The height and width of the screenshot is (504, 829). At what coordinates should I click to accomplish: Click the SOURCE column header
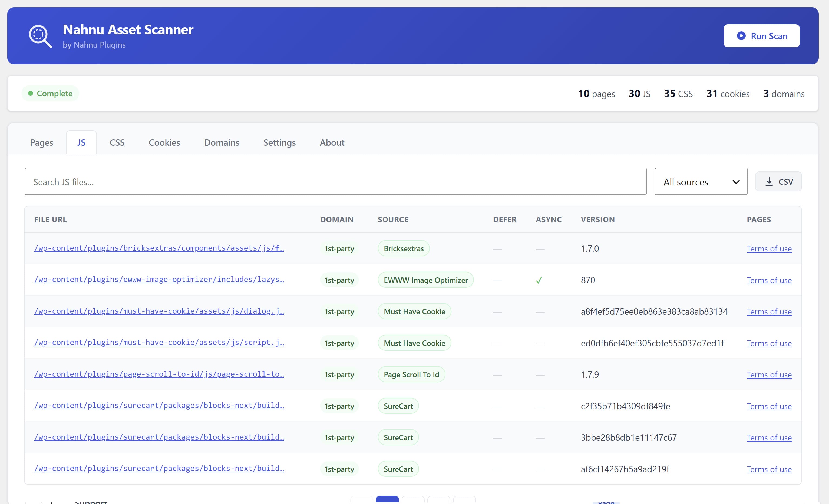[393, 220]
